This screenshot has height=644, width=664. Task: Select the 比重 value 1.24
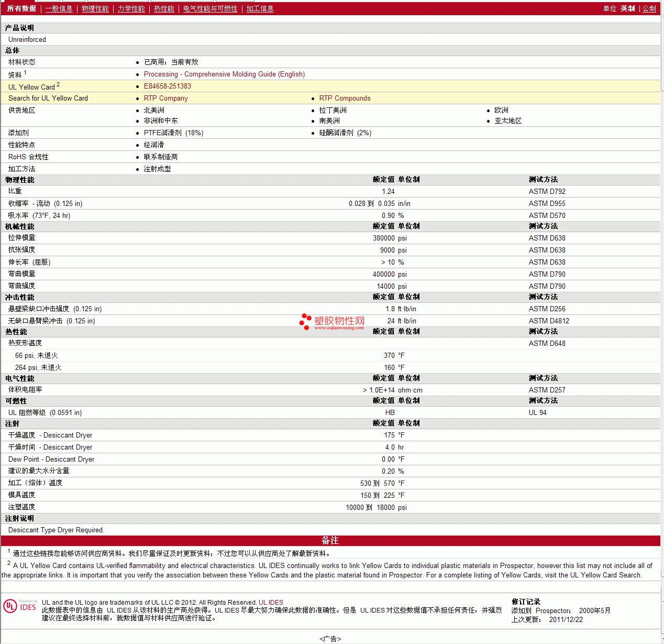(388, 192)
